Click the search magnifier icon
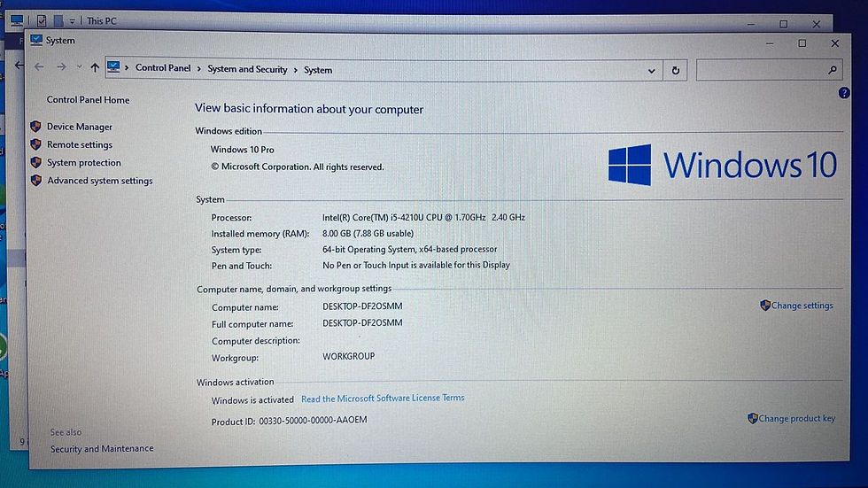 [x=833, y=70]
